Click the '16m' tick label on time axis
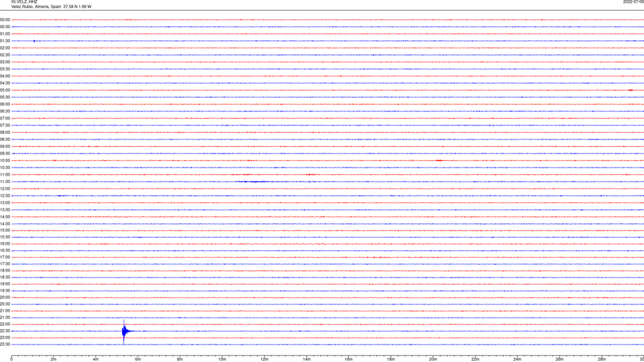Screen dimensions: 644x362 click(x=349, y=359)
